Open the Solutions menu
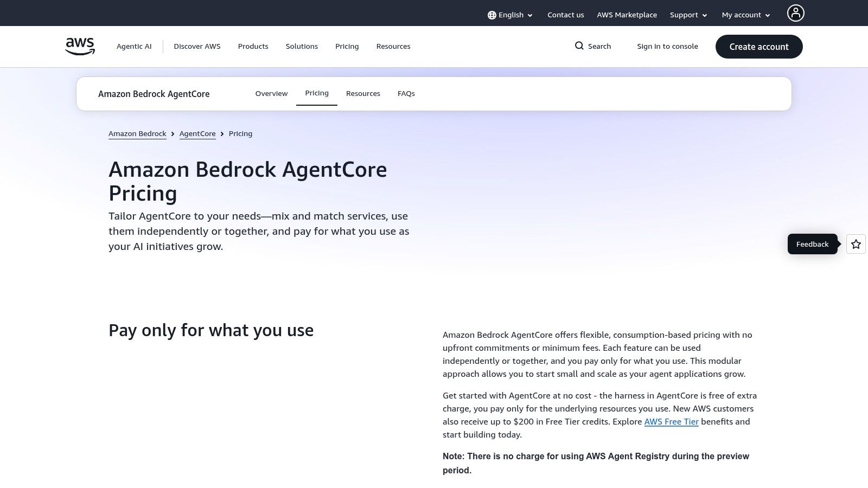868x488 pixels. [x=302, y=47]
